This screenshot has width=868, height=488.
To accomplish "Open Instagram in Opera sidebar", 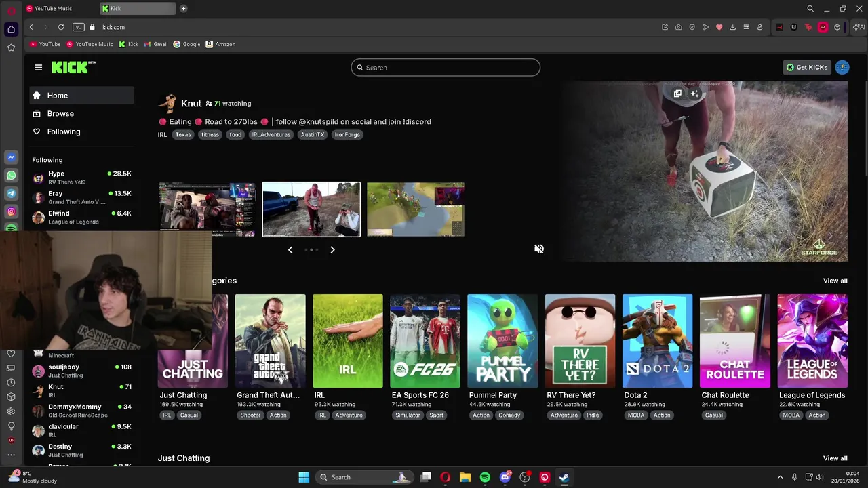I will pyautogui.click(x=11, y=212).
